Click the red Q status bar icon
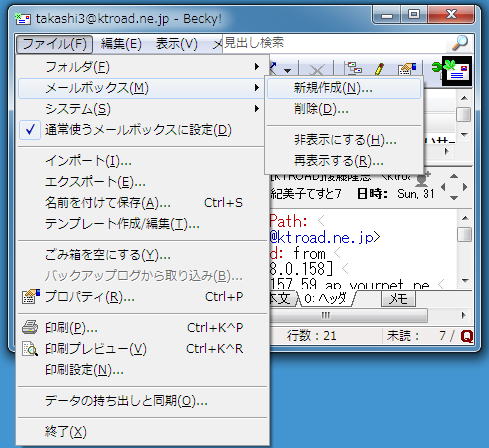Screen dimensions: 489x448 (467, 336)
